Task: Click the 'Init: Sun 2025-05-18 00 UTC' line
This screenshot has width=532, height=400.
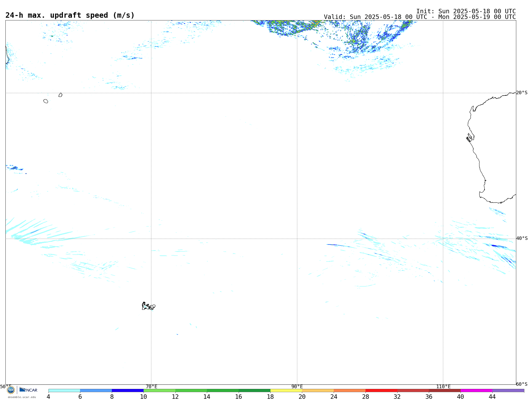Action: coord(466,11)
